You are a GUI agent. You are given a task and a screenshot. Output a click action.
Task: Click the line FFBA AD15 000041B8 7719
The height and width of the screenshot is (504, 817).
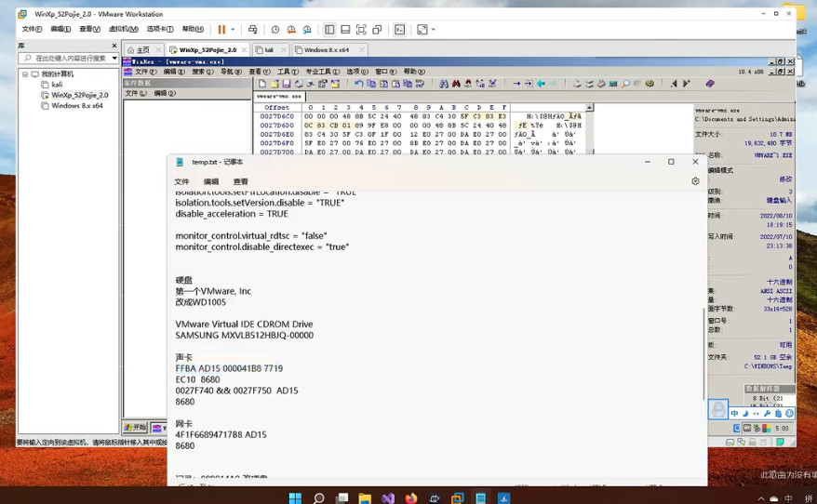(x=229, y=368)
